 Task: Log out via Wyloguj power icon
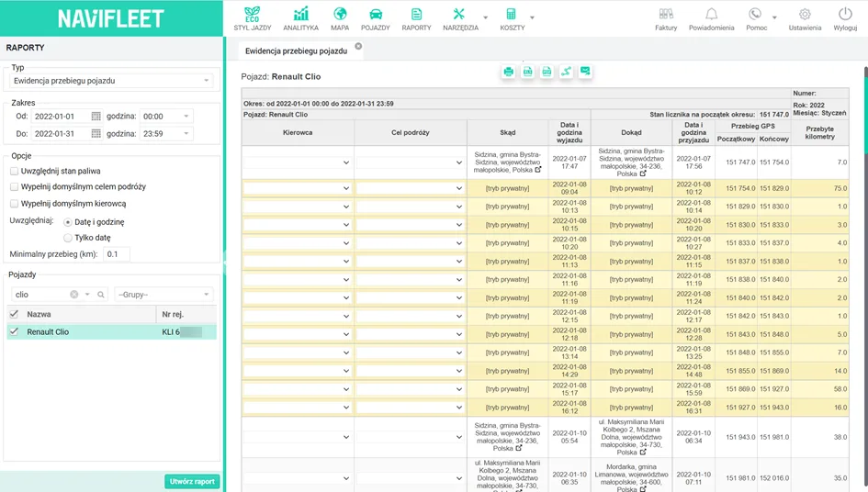[x=845, y=18]
